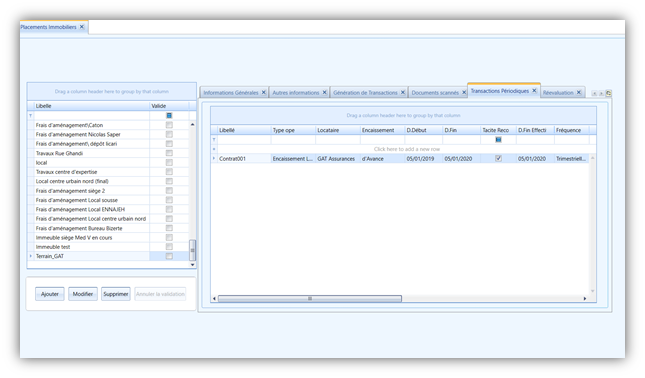This screenshot has width=645, height=378.
Task: Switch to Autres informations tab
Action: [x=296, y=93]
